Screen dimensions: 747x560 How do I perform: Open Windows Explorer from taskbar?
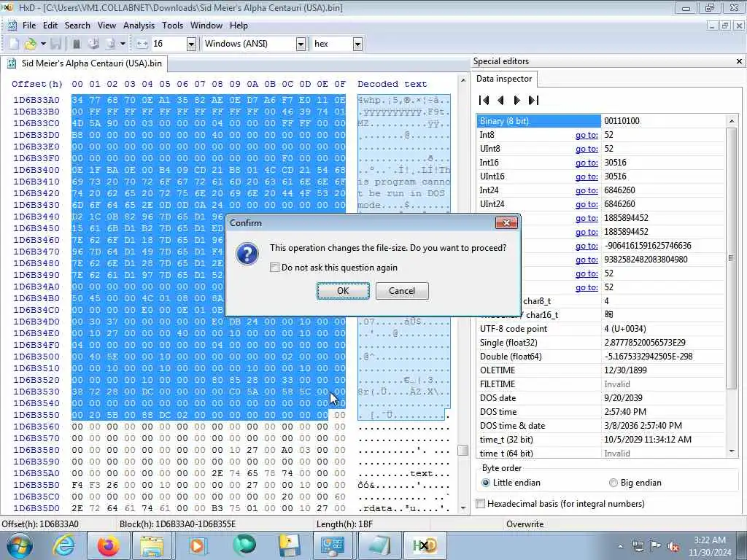pyautogui.click(x=152, y=545)
